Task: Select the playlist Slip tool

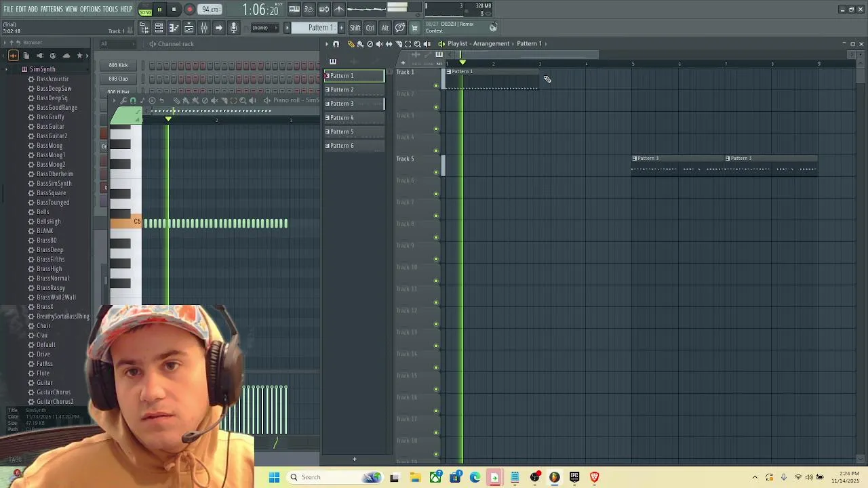Action: (389, 44)
